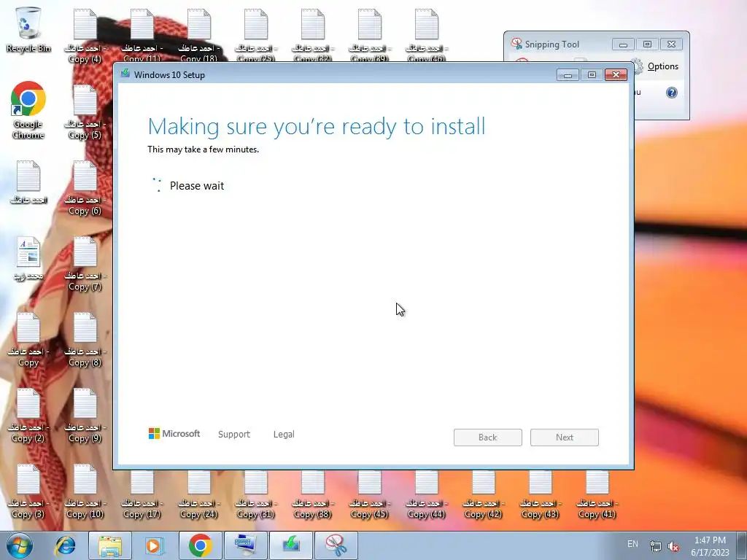Close the Snipping Tool window

pos(671,44)
